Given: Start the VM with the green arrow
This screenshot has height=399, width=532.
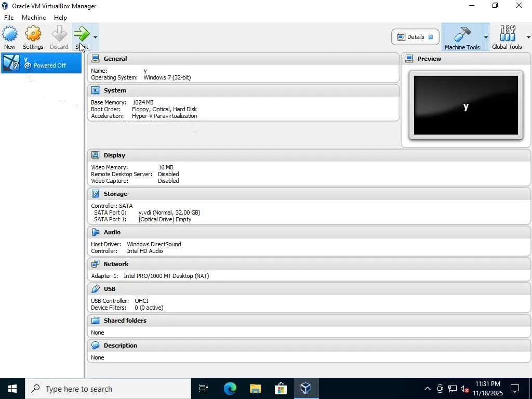Looking at the screenshot, I should tap(82, 34).
